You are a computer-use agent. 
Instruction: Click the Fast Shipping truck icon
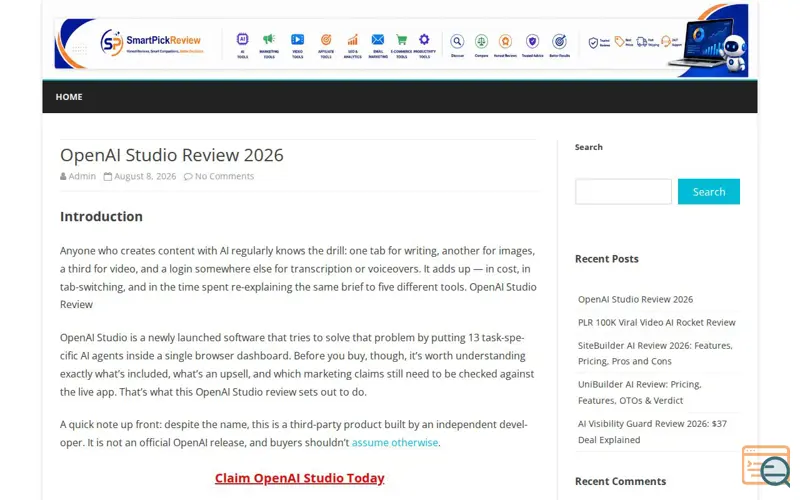(642, 42)
